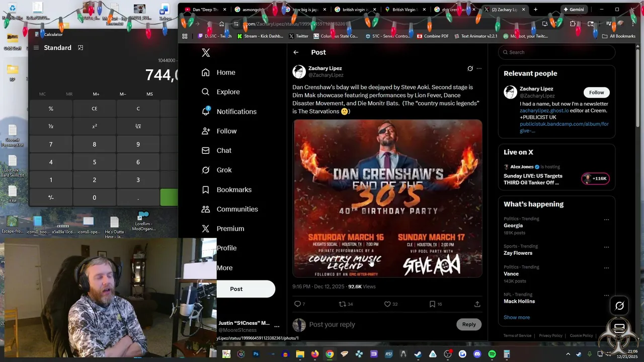Open the floating Grok button
Image resolution: width=644 pixels, height=362 pixels.
pos(619,305)
